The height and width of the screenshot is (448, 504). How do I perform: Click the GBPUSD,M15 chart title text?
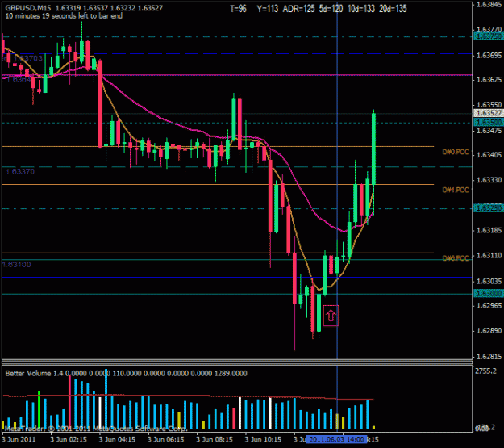pos(28,8)
